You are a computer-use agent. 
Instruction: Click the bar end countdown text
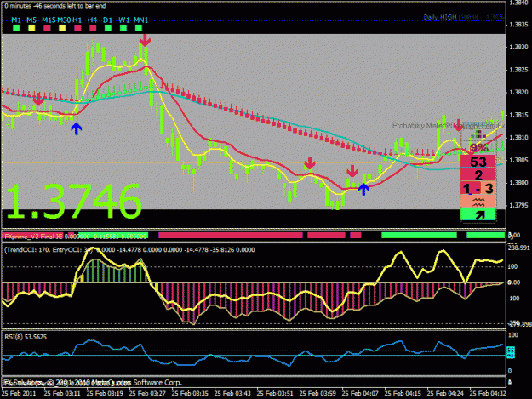click(55, 6)
